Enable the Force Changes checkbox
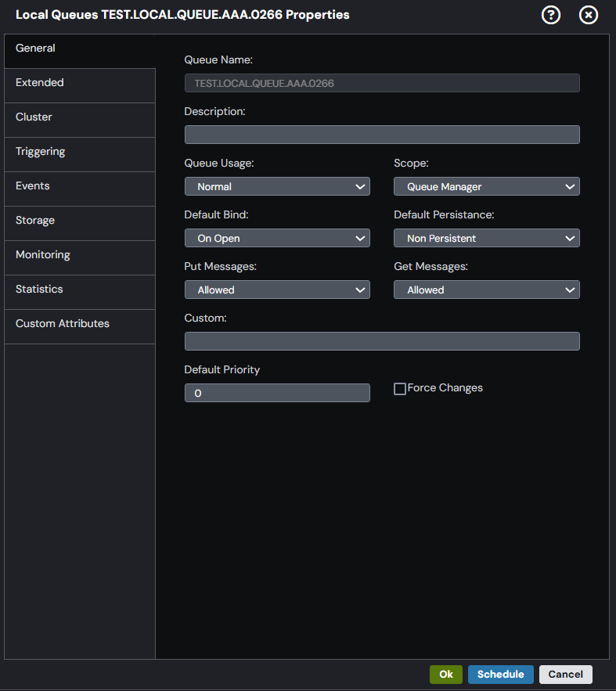Viewport: 616px width, 691px height. (399, 388)
